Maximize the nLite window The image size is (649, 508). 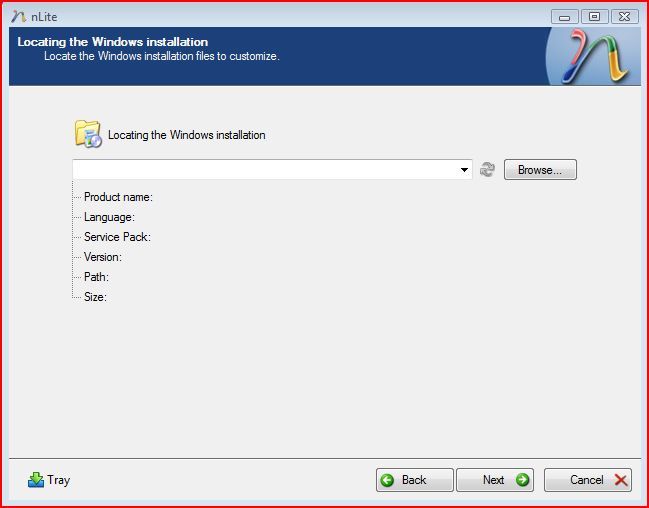point(594,17)
